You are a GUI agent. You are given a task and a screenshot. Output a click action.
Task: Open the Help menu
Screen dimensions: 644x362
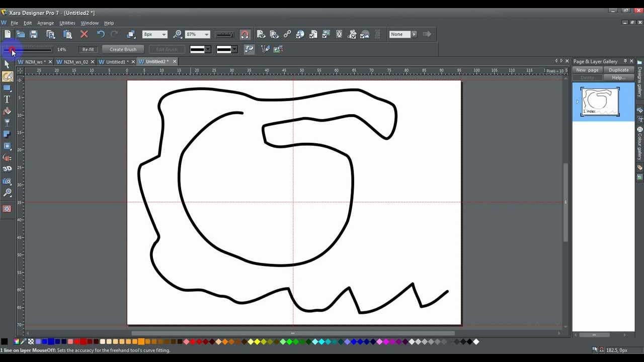109,23
